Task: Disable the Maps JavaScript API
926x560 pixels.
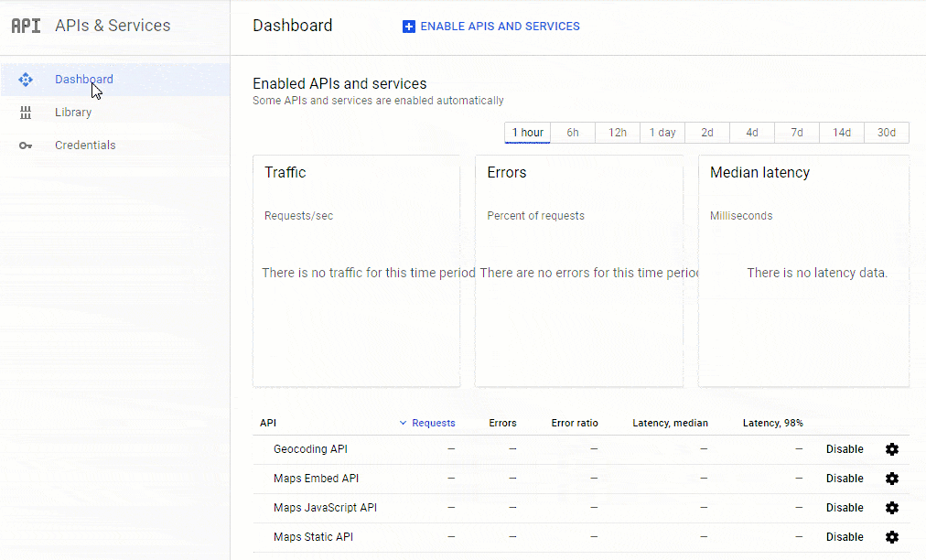Action: (845, 508)
